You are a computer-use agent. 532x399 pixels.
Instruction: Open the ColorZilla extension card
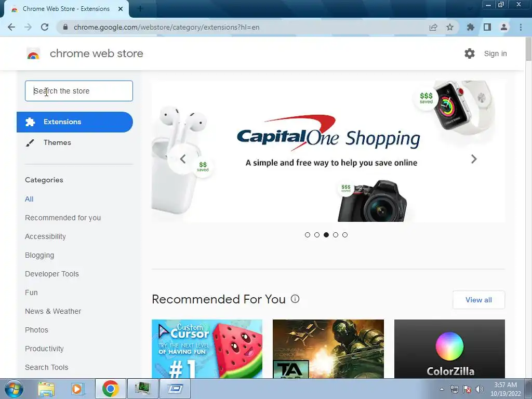click(x=449, y=349)
